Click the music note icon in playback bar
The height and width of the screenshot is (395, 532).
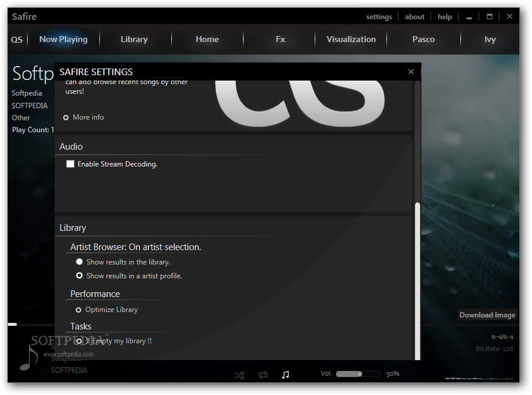(286, 375)
